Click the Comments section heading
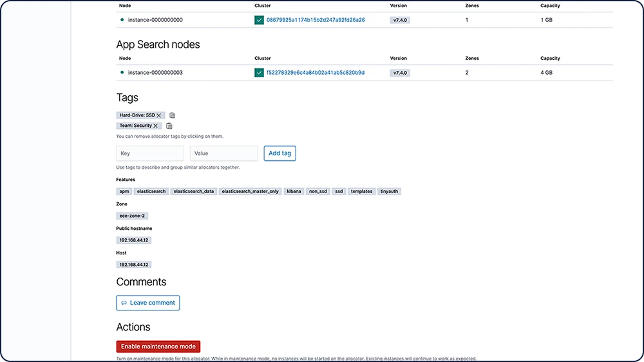Viewport: 644px width, 362px height. [x=141, y=282]
